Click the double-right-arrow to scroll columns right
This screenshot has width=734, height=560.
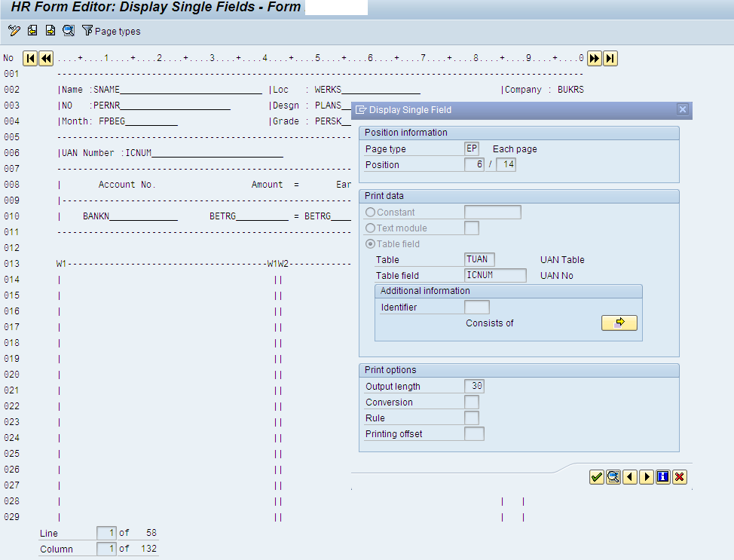[594, 58]
